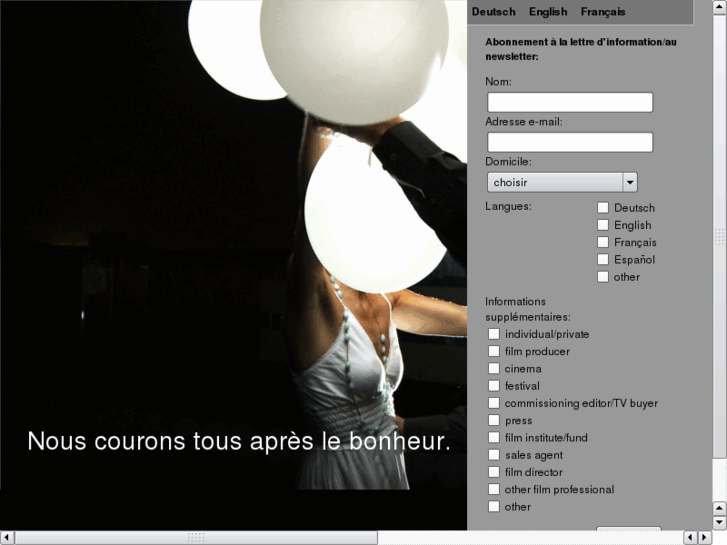Click the Nom text field
This screenshot has width=727, height=545.
[x=569, y=102]
